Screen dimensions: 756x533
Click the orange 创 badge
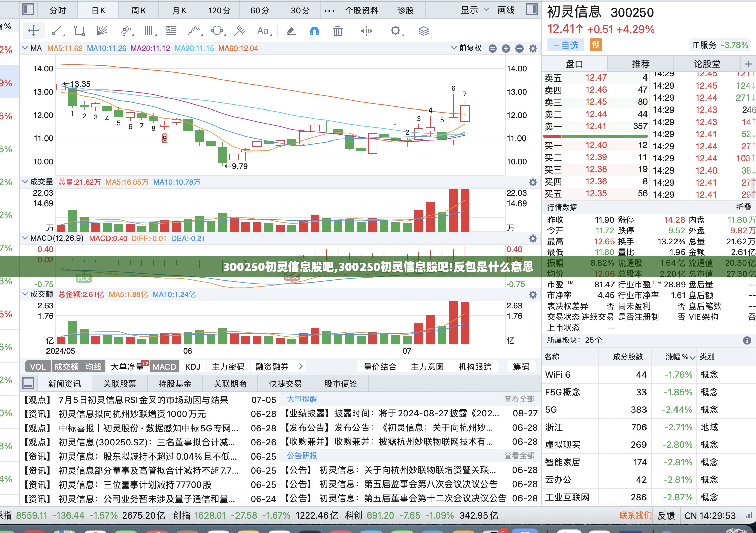[596, 45]
